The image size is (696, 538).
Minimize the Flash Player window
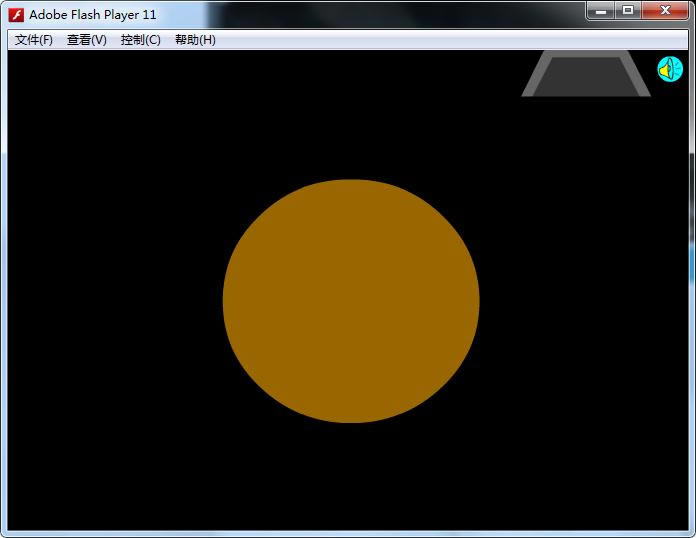click(601, 11)
